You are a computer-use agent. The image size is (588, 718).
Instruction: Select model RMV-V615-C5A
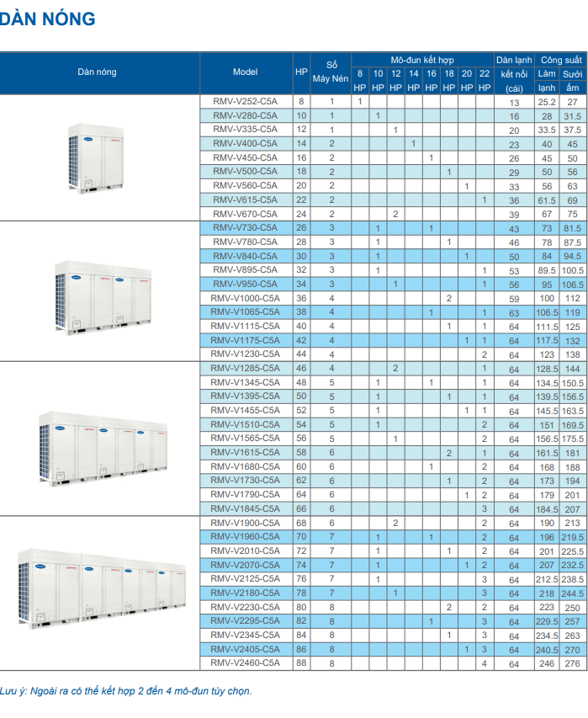pyautogui.click(x=246, y=199)
